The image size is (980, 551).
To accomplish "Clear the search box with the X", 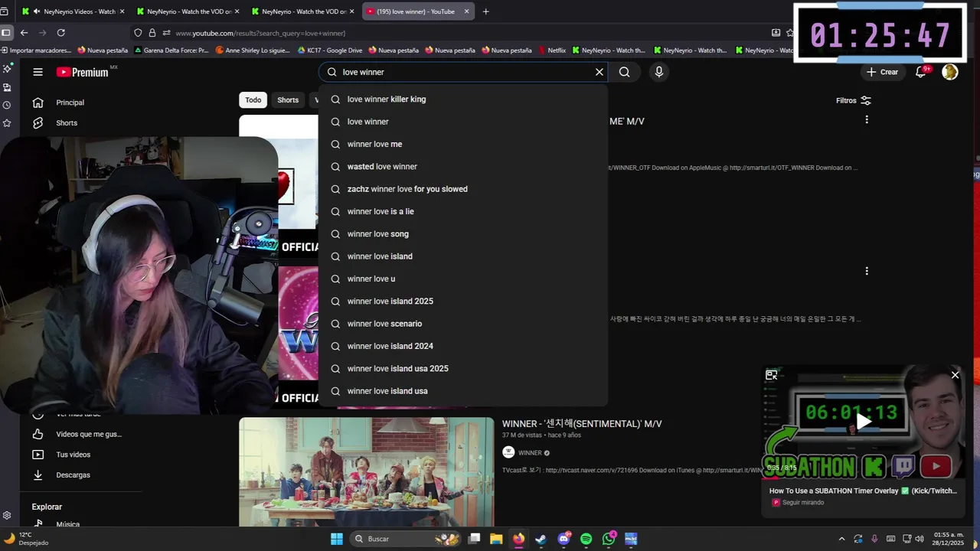I will click(599, 72).
